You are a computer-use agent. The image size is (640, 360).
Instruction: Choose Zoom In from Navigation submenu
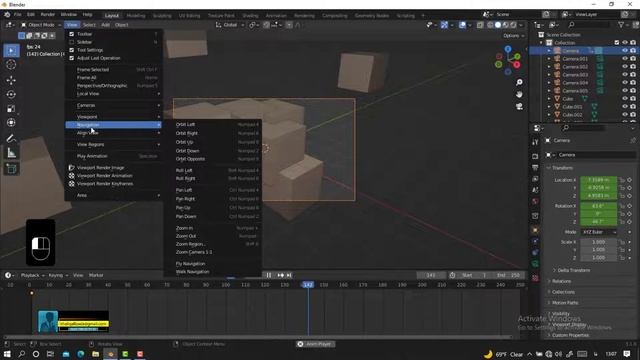point(213,228)
